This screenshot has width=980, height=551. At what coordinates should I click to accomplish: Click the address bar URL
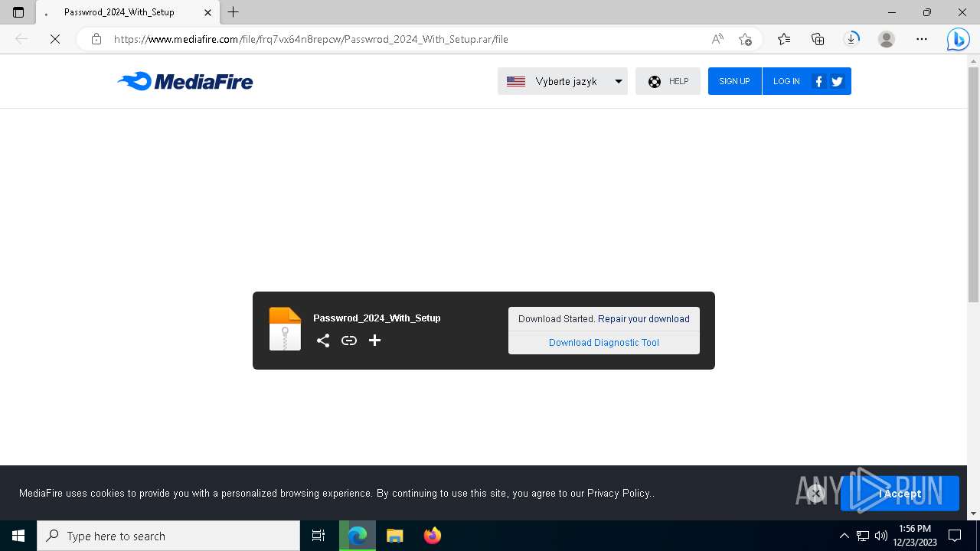(x=311, y=39)
